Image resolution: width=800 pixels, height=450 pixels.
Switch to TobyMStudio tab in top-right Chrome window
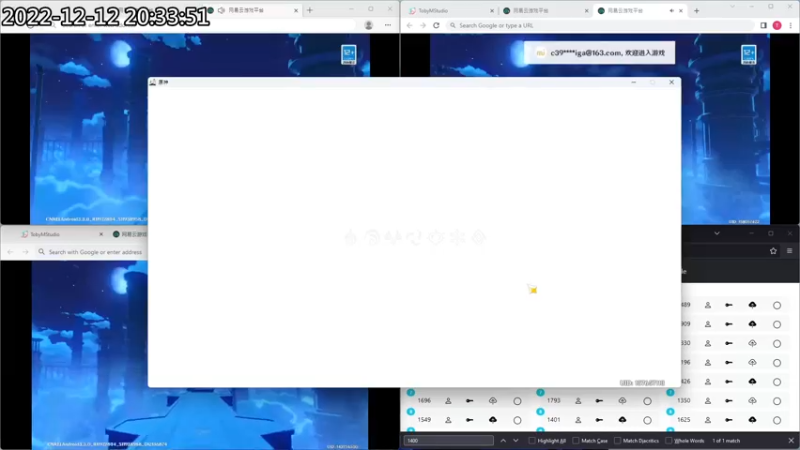click(x=448, y=11)
